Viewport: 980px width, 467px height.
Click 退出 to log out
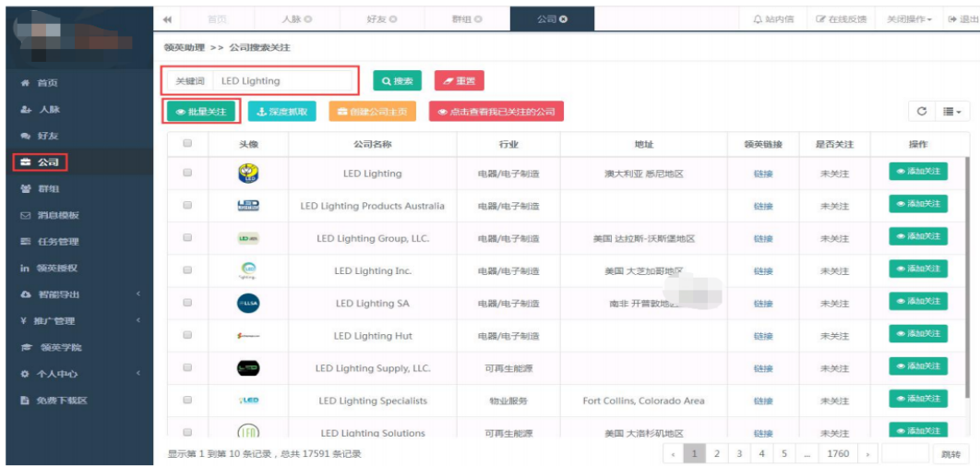962,19
